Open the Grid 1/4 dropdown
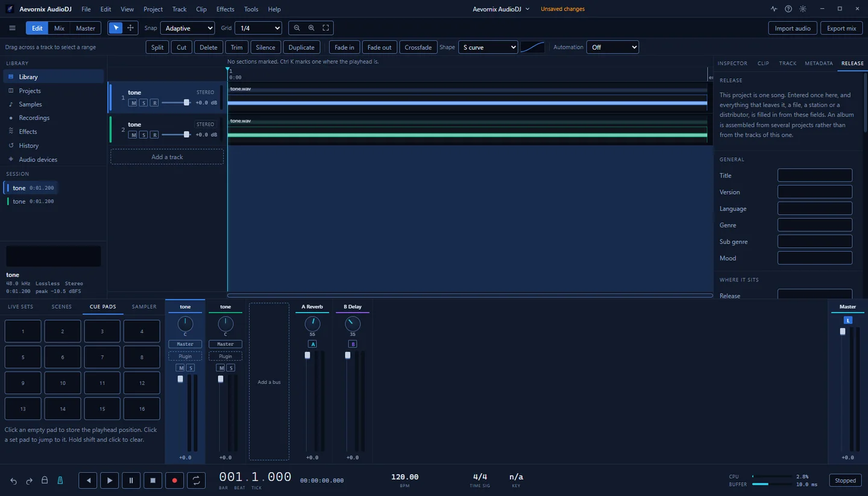Viewport: 868px width, 496px height. [258, 28]
